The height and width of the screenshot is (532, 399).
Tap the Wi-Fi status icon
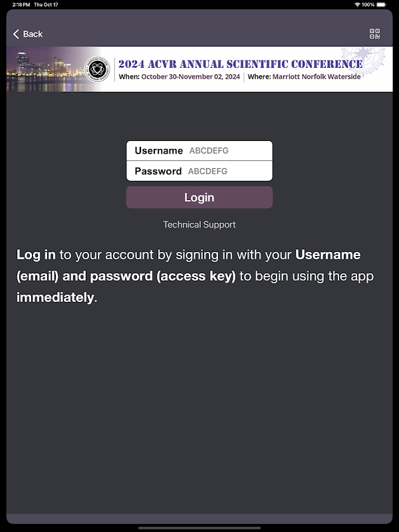pyautogui.click(x=357, y=5)
